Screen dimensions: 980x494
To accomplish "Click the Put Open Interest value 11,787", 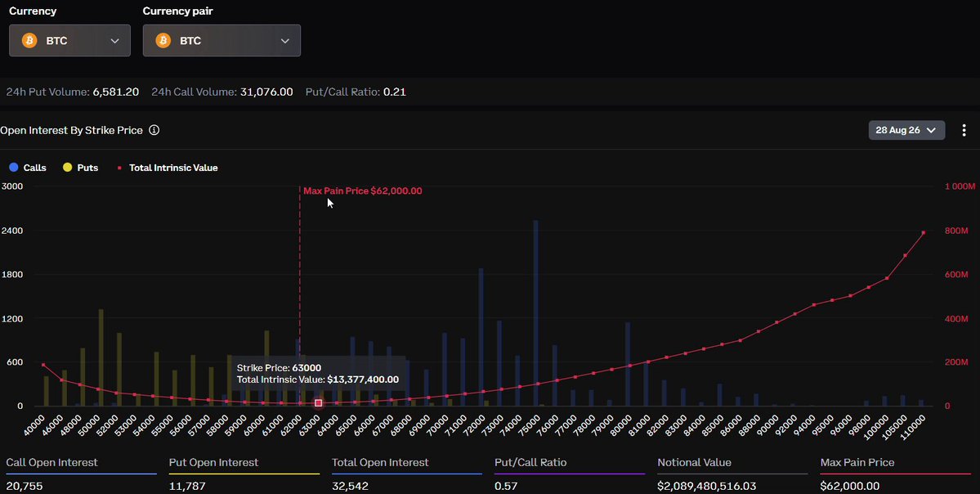I will click(187, 486).
